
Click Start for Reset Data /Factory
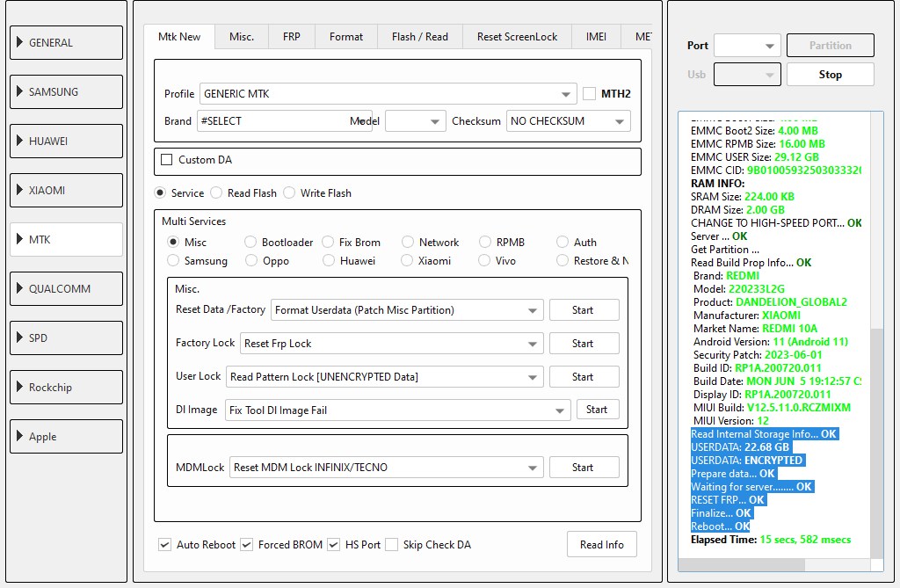tap(584, 310)
